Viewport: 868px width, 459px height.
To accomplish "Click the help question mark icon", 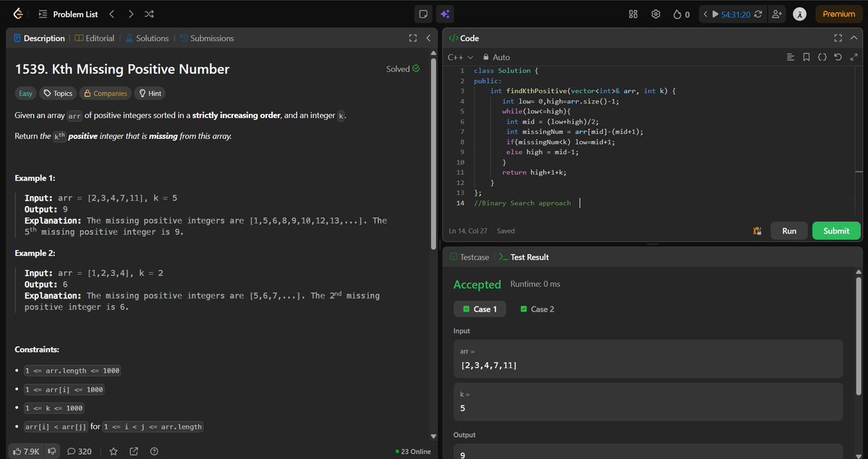I will click(x=154, y=451).
